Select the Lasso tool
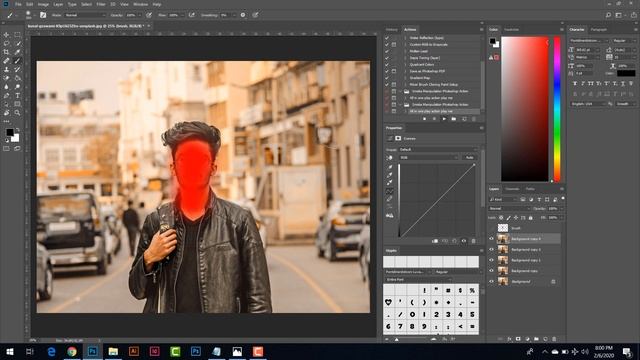The height and width of the screenshot is (360, 640). 6,43
